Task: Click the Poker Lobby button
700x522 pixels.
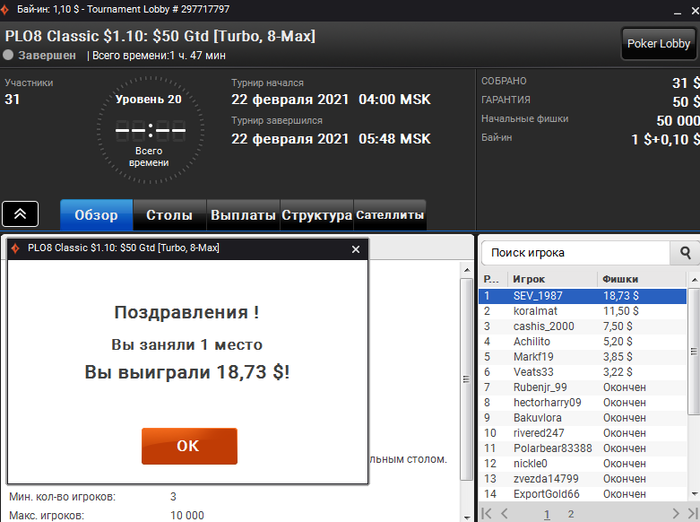Action: 659,43
